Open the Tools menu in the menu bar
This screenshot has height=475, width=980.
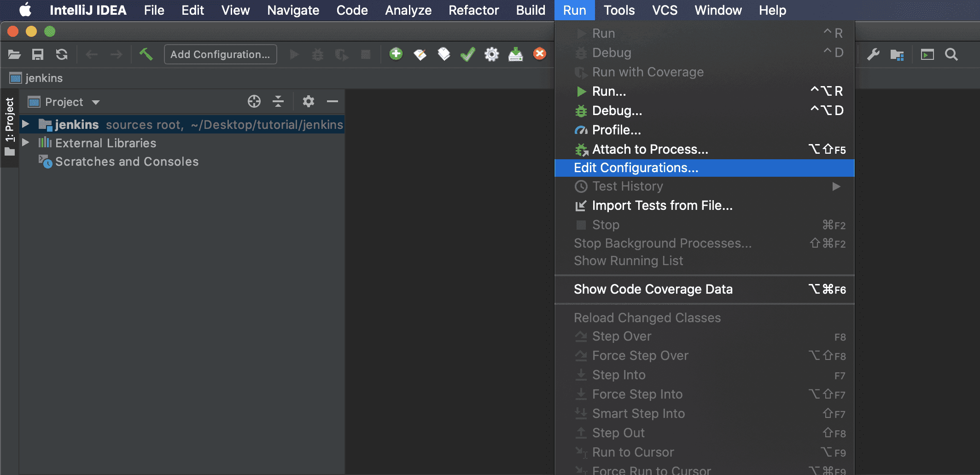pyautogui.click(x=619, y=10)
